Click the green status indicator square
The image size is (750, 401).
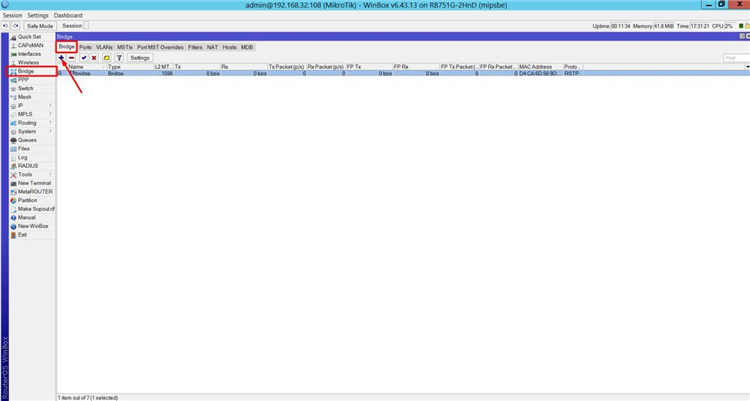[741, 26]
